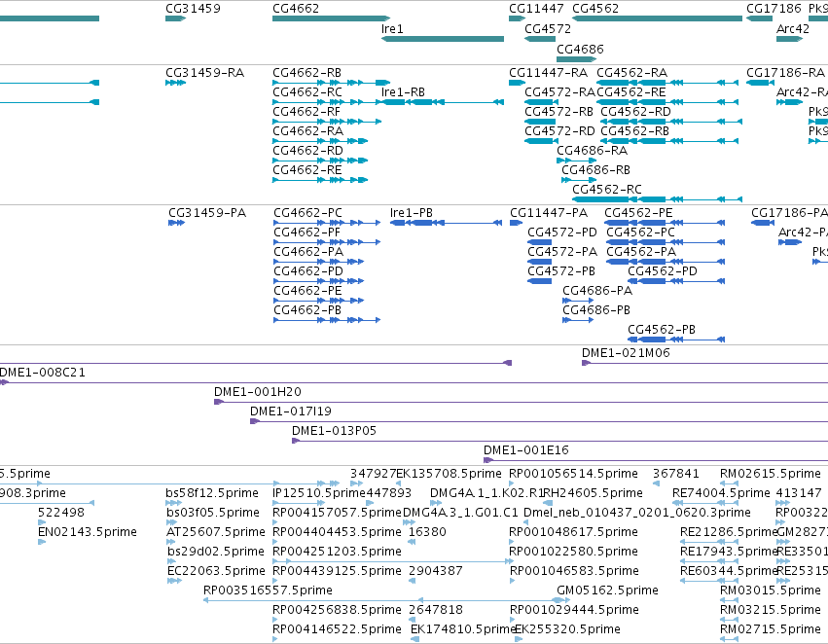The width and height of the screenshot is (828, 644).
Task: Select the CG4662 gene label
Action: (x=296, y=9)
